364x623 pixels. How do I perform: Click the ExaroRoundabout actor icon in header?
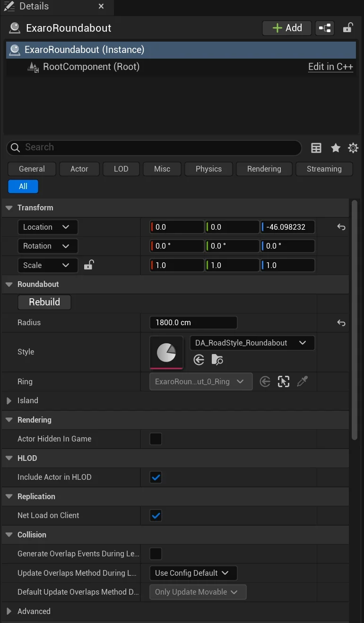[x=15, y=28]
